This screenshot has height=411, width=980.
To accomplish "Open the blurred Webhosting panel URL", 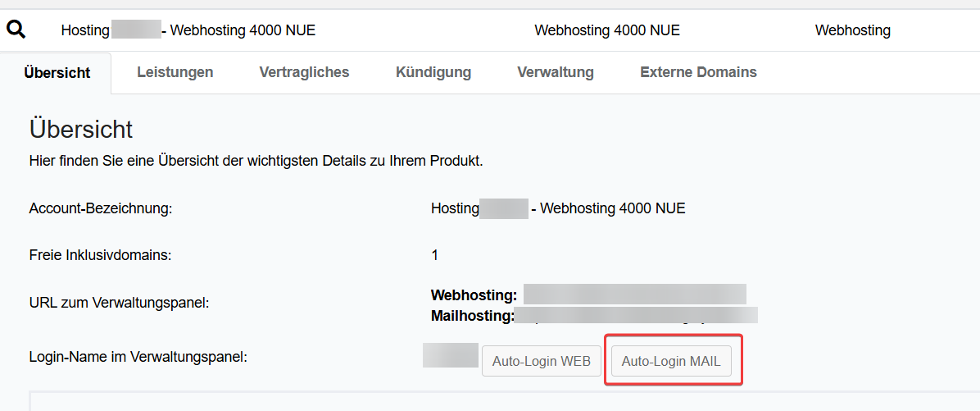I will 634,295.
